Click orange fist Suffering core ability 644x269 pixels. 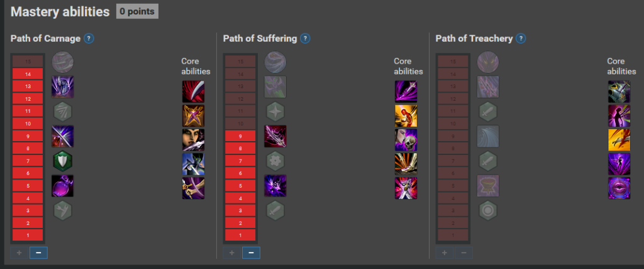click(x=406, y=115)
